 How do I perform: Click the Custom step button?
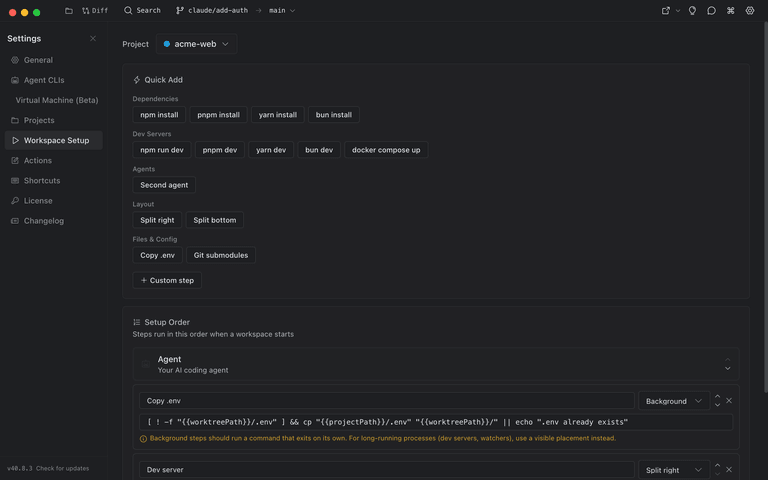coord(167,281)
